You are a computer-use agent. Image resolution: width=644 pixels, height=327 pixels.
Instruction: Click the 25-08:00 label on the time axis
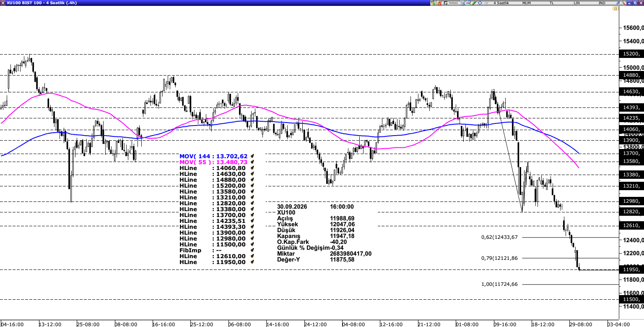(x=88, y=324)
